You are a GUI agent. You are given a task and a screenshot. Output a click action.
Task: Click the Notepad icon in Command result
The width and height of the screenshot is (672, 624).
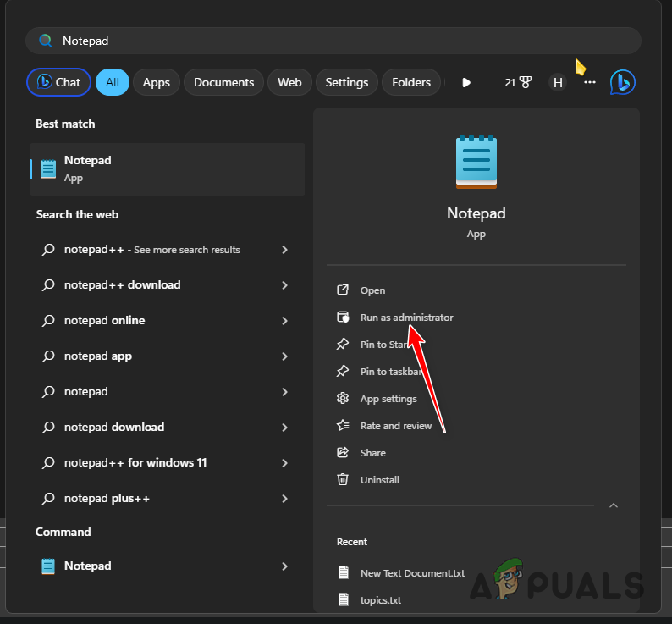click(48, 566)
